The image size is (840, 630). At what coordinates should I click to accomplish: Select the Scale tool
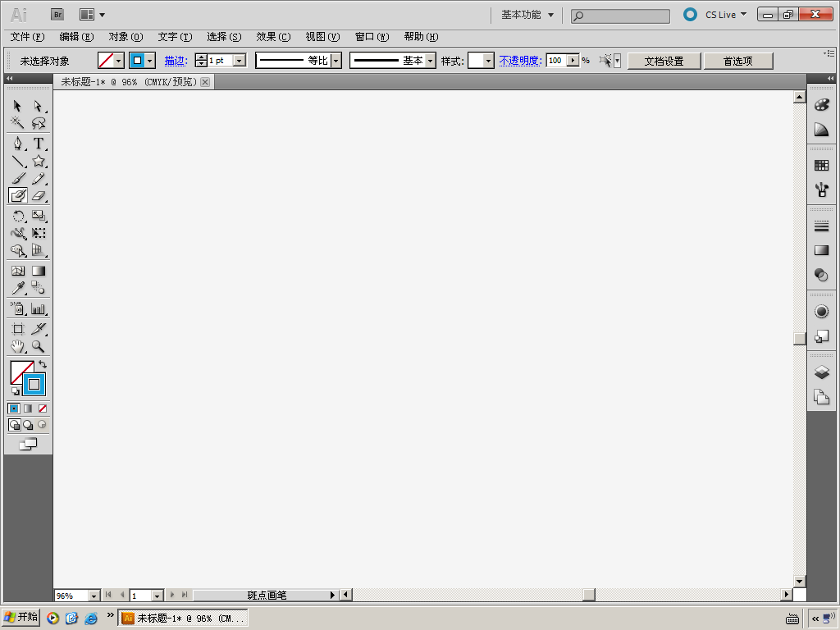coord(38,216)
